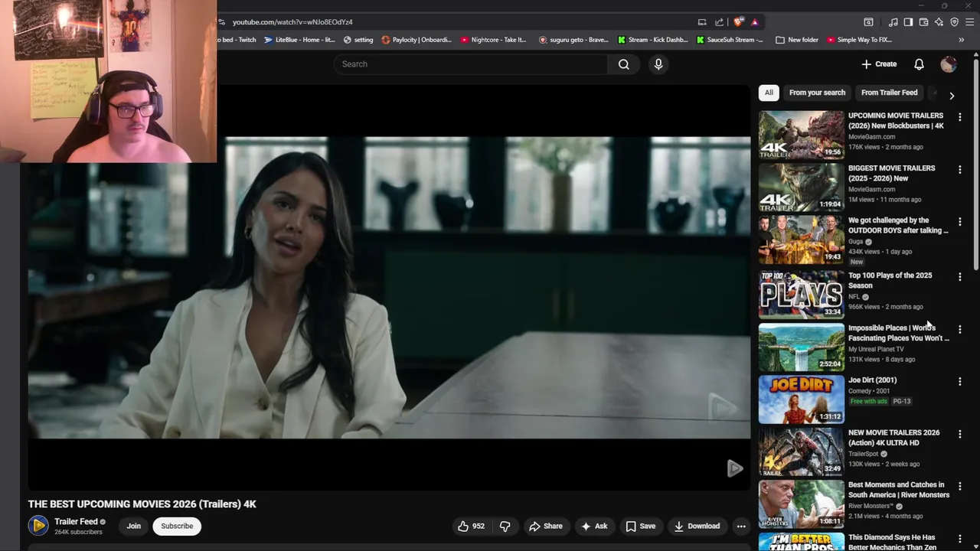This screenshot has width=980, height=551.
Task: Open Leo AI sparkle icon
Action: (939, 22)
